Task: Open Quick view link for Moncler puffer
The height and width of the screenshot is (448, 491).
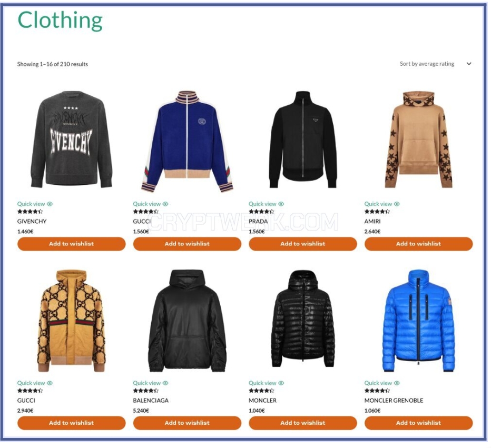Action: click(x=262, y=383)
